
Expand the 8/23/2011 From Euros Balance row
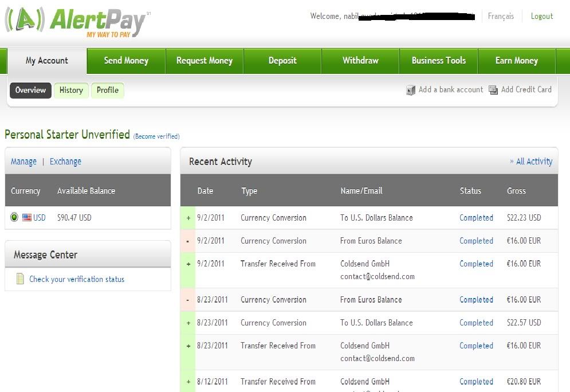click(187, 300)
